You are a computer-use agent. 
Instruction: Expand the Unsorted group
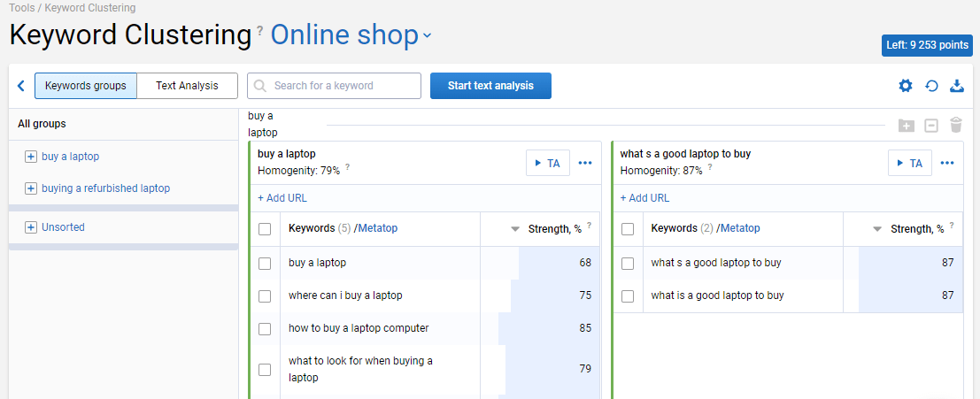point(31,228)
